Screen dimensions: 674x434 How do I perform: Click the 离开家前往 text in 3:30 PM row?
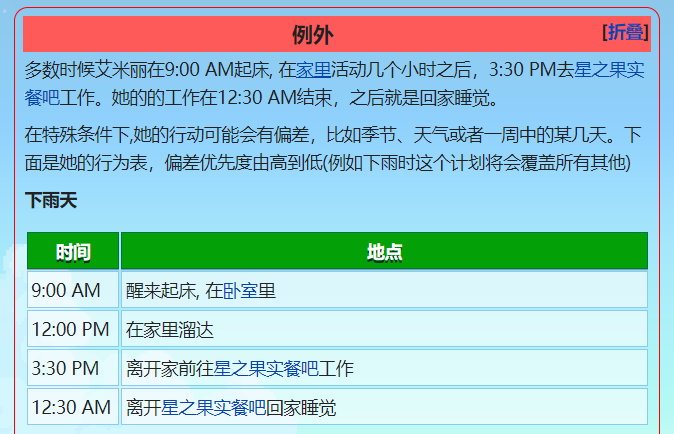coord(170,369)
